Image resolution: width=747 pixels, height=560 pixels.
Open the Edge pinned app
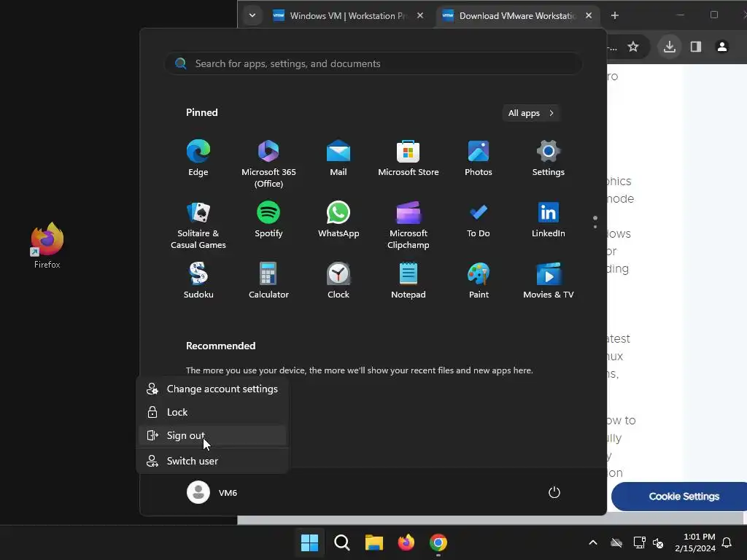[198, 158]
